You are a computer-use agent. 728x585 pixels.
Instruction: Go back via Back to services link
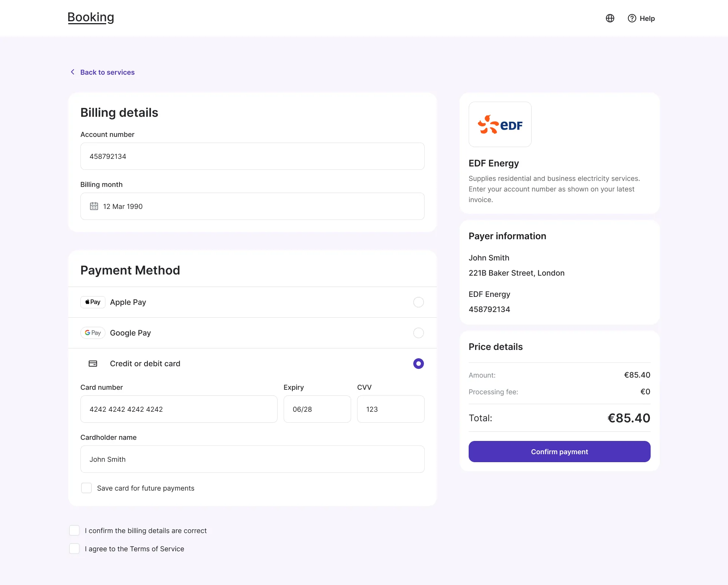107,72
